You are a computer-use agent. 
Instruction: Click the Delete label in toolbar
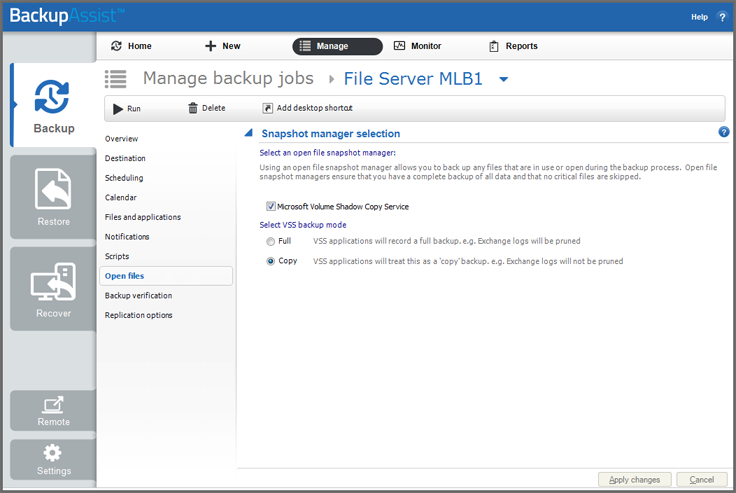pos(214,108)
